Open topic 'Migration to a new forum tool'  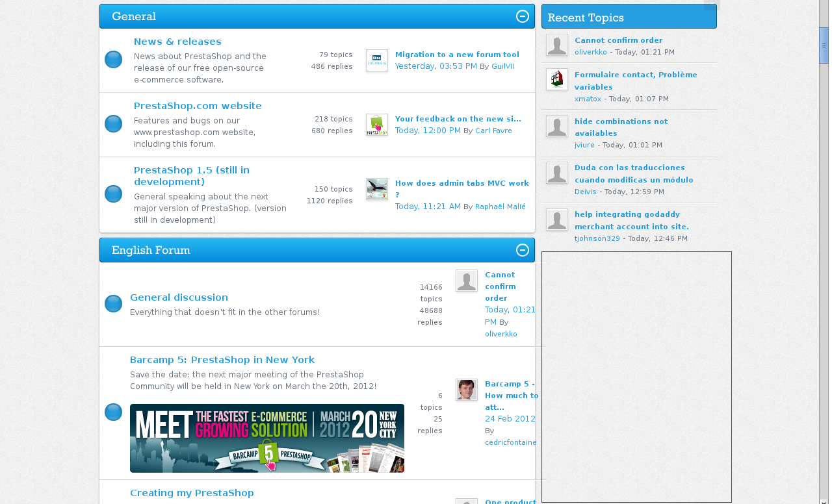(457, 55)
